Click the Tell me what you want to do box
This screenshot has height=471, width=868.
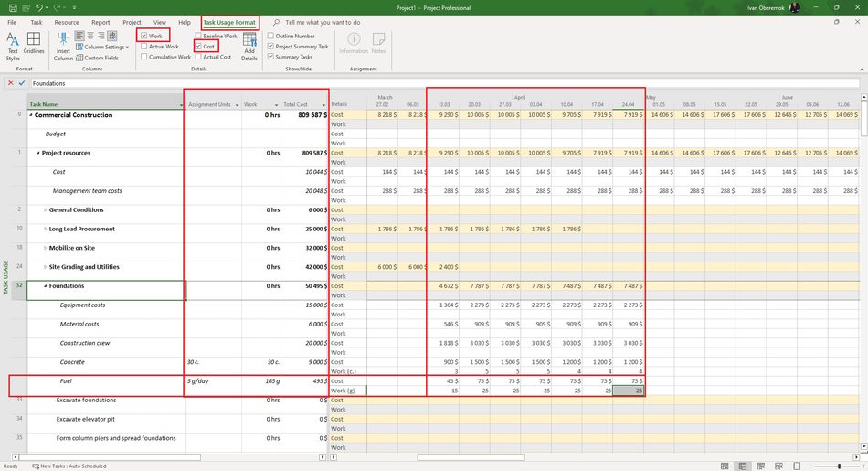[323, 23]
